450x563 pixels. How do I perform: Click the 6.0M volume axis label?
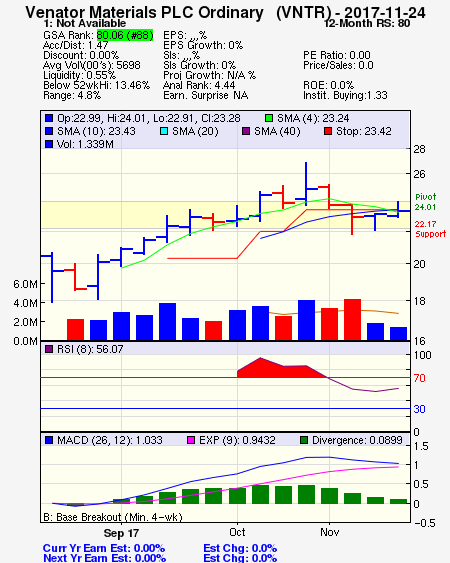pyautogui.click(x=25, y=284)
